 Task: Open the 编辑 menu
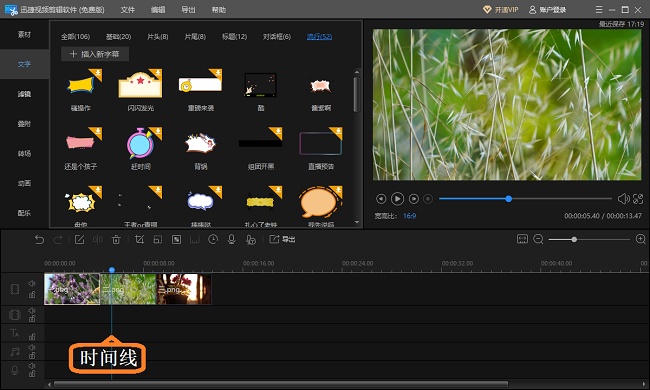coord(158,10)
